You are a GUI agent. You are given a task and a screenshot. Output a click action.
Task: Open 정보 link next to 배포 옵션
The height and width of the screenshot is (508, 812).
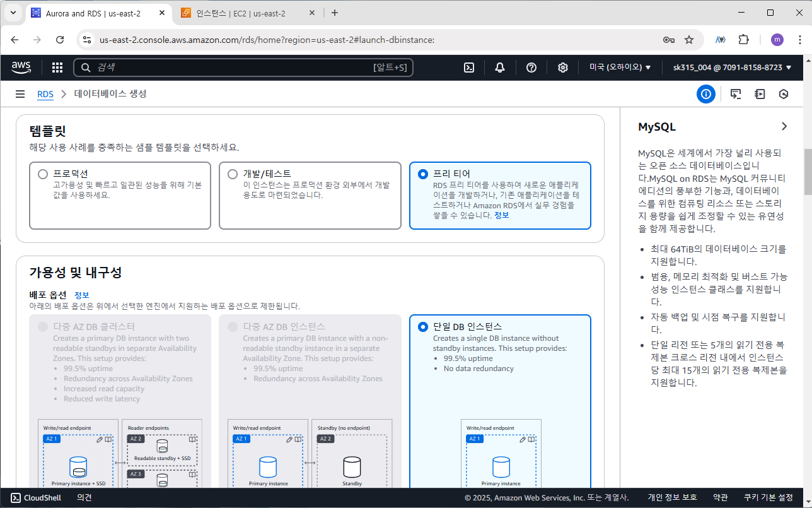point(81,295)
